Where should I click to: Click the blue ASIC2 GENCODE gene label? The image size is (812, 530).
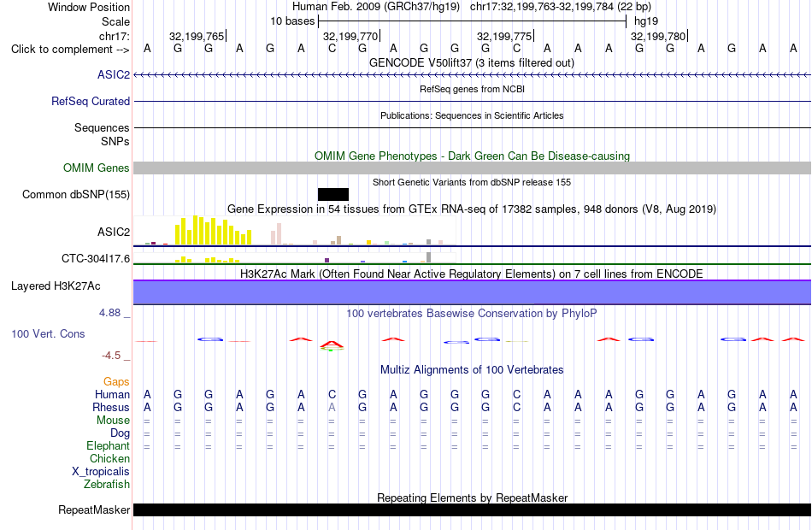(114, 75)
